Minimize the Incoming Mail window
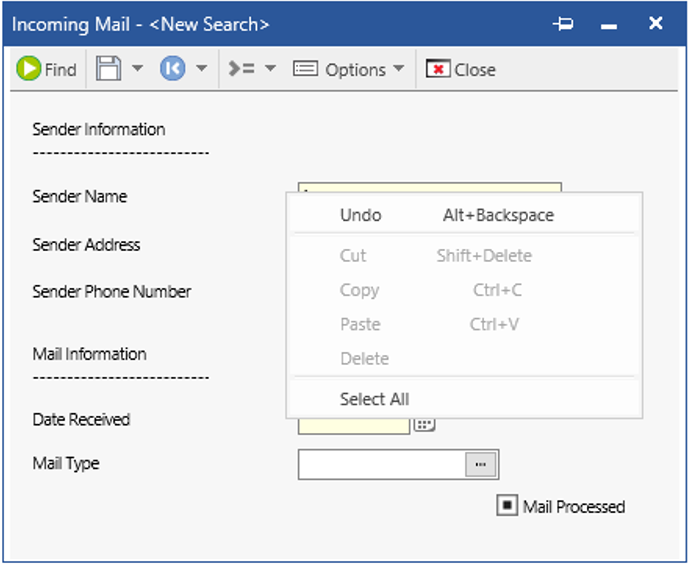 tap(609, 26)
